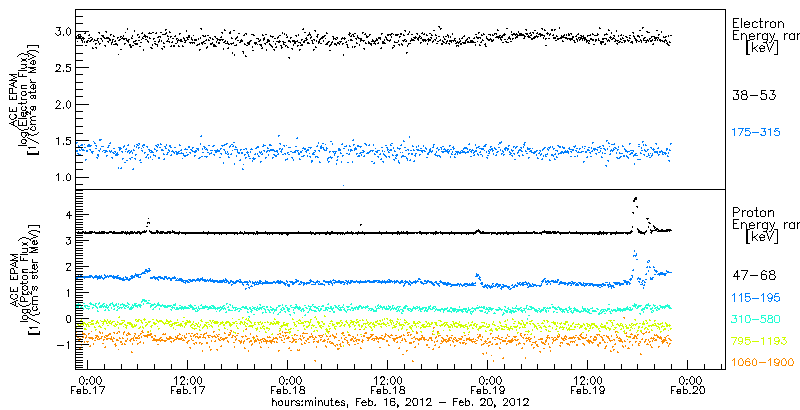800x410 pixels.
Task: Click the "Electron" legend heading
Action: [x=758, y=23]
